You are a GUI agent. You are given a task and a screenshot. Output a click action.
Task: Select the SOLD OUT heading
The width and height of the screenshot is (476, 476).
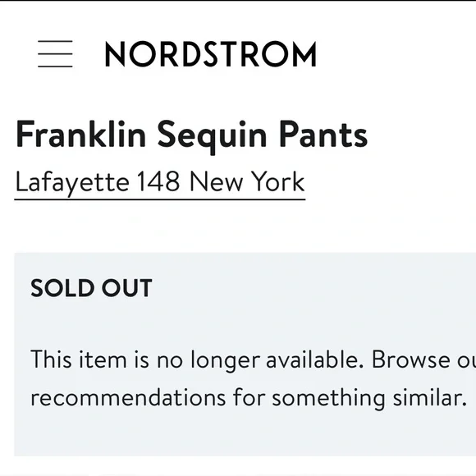[91, 288]
